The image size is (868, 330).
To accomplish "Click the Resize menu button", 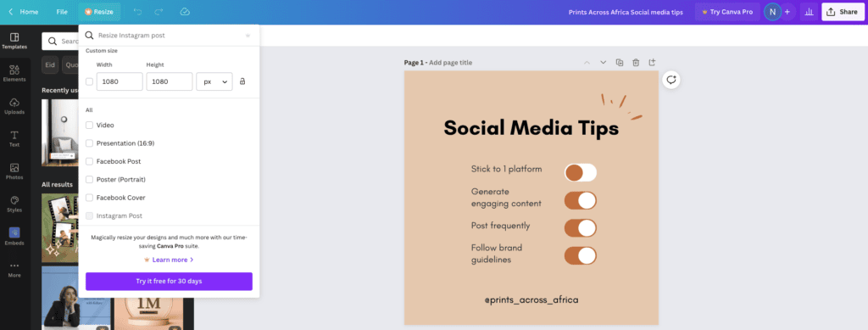I will coord(99,12).
